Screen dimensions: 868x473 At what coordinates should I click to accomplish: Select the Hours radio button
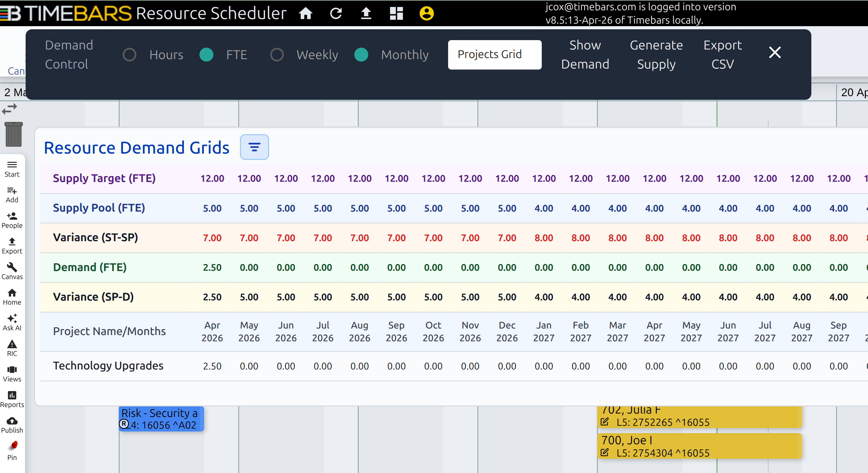pyautogui.click(x=130, y=55)
